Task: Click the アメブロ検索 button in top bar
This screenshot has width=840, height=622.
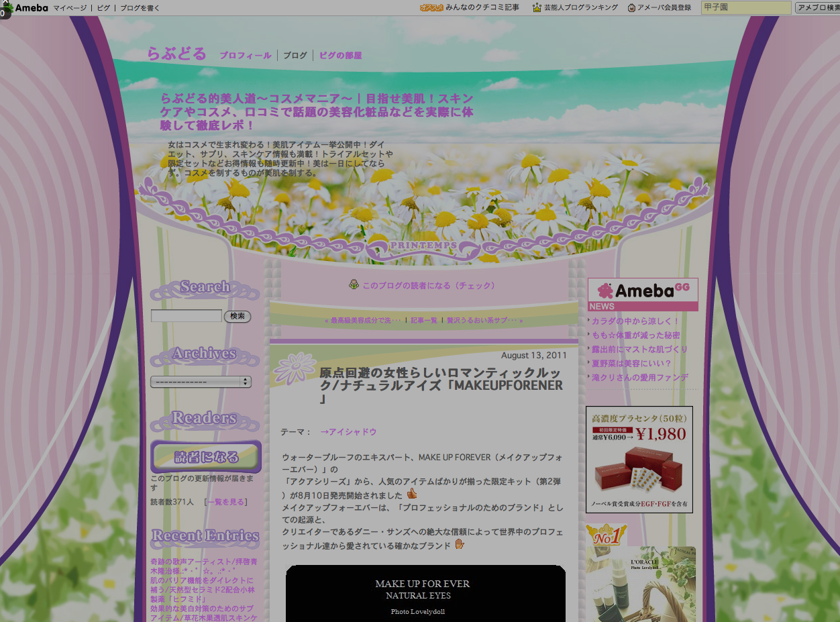Action: (x=817, y=8)
